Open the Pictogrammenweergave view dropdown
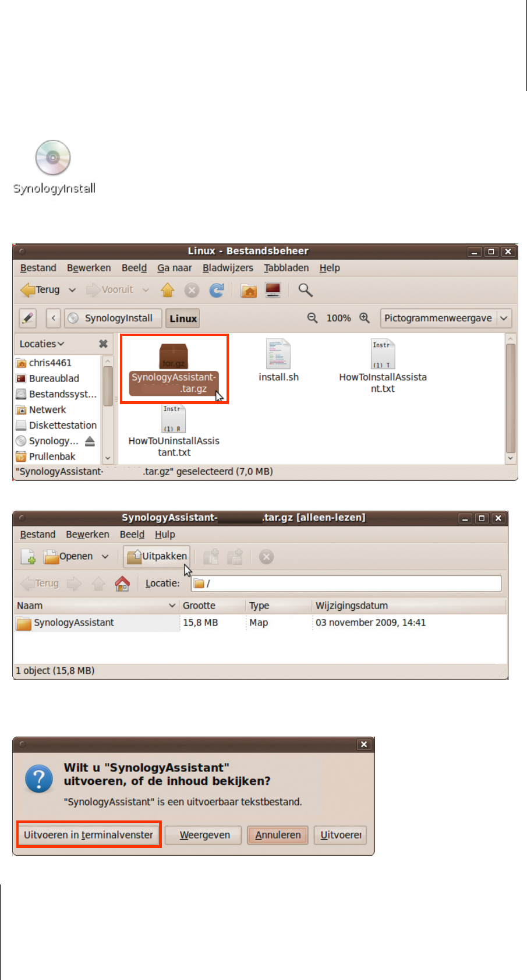527x980 pixels. [446, 318]
